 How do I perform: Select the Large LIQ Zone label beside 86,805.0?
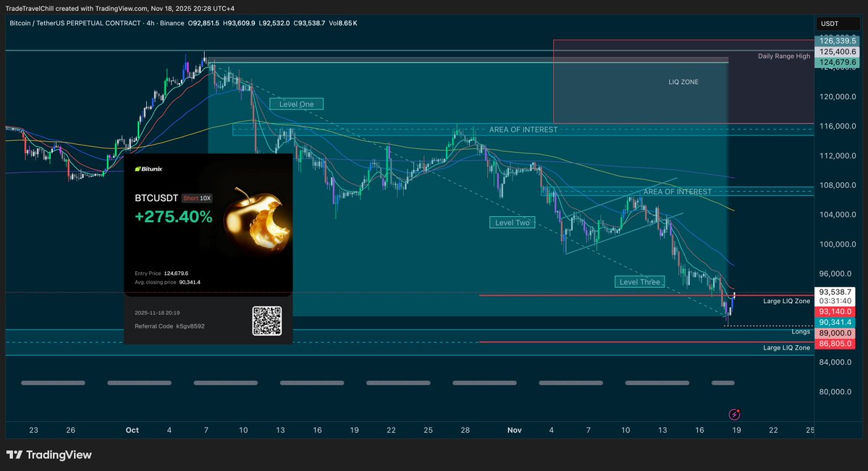pyautogui.click(x=786, y=347)
